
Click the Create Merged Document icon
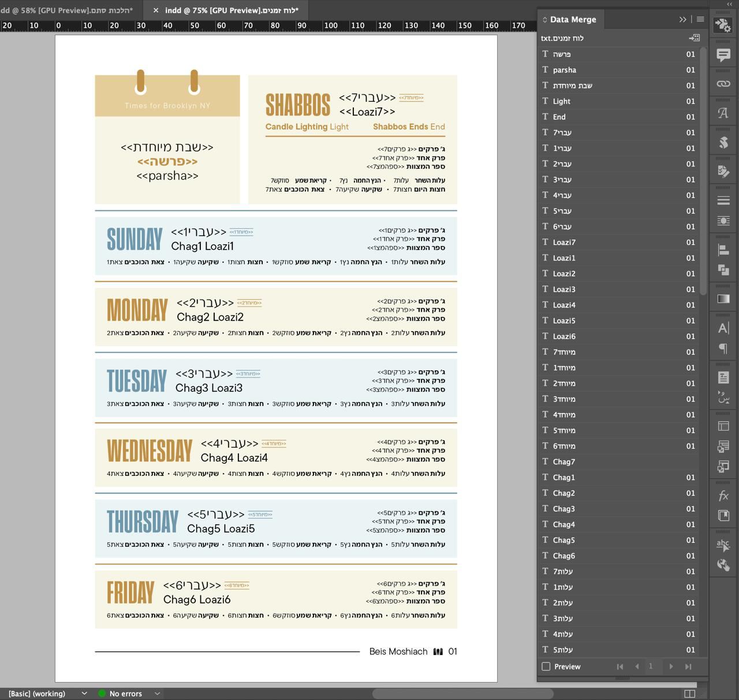tap(694, 38)
